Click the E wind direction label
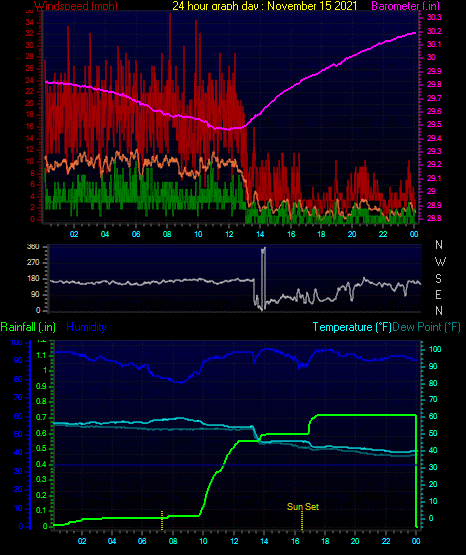466x555 pixels. click(438, 294)
